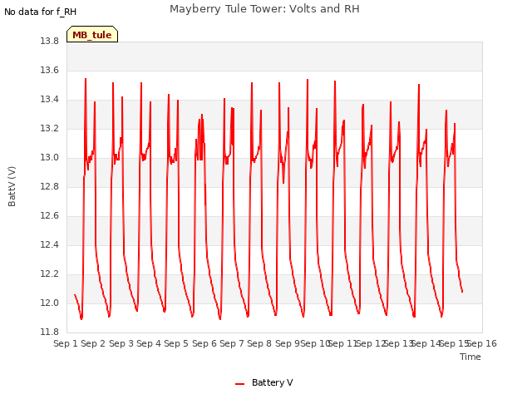Click the Sep 2 date tick label
532x399 pixels.
tap(93, 343)
